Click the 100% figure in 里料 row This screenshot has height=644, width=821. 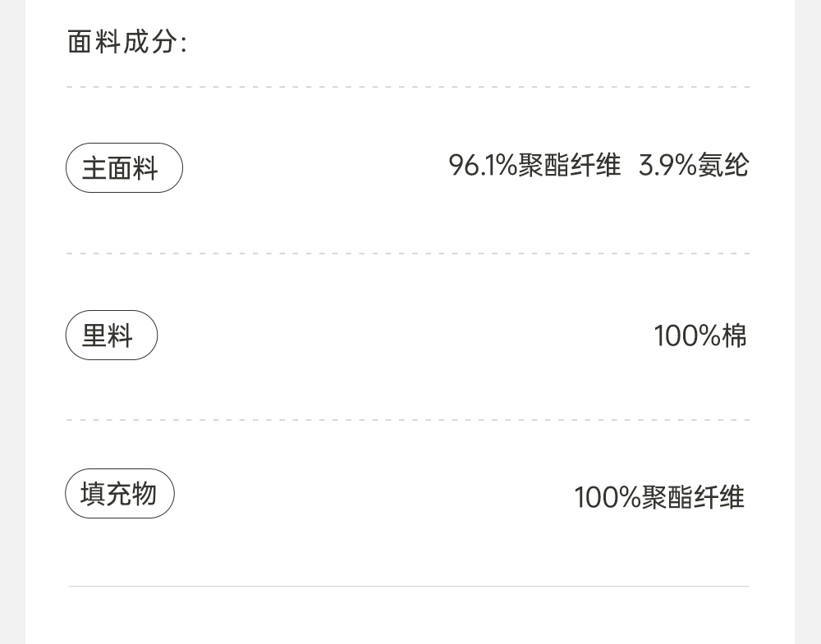(687, 336)
